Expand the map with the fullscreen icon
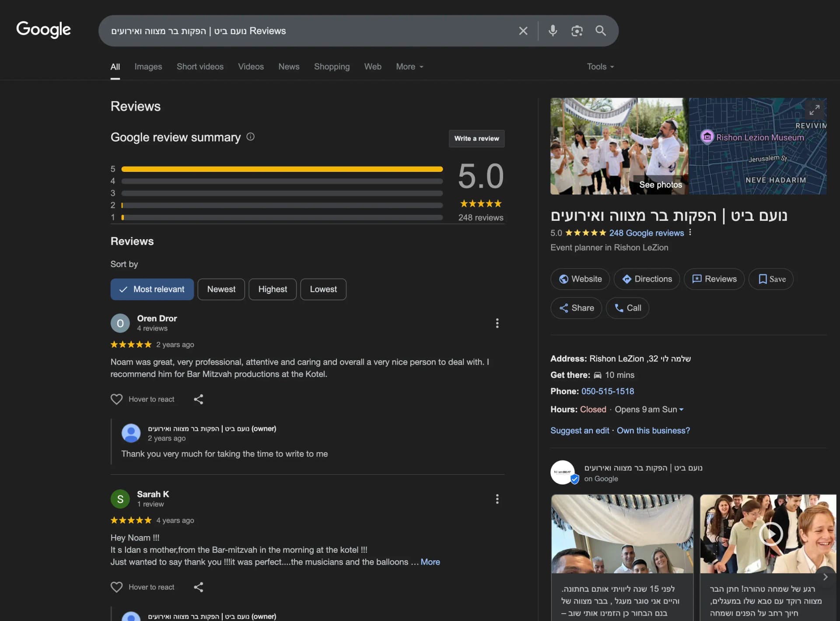Image resolution: width=840 pixels, height=621 pixels. click(814, 110)
